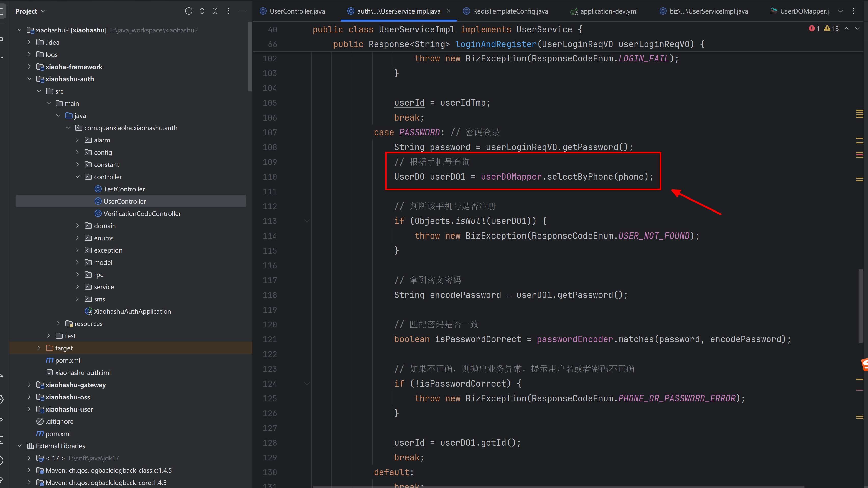Image resolution: width=868 pixels, height=488 pixels.
Task: Open Project view mode dropdown
Action: [x=43, y=11]
